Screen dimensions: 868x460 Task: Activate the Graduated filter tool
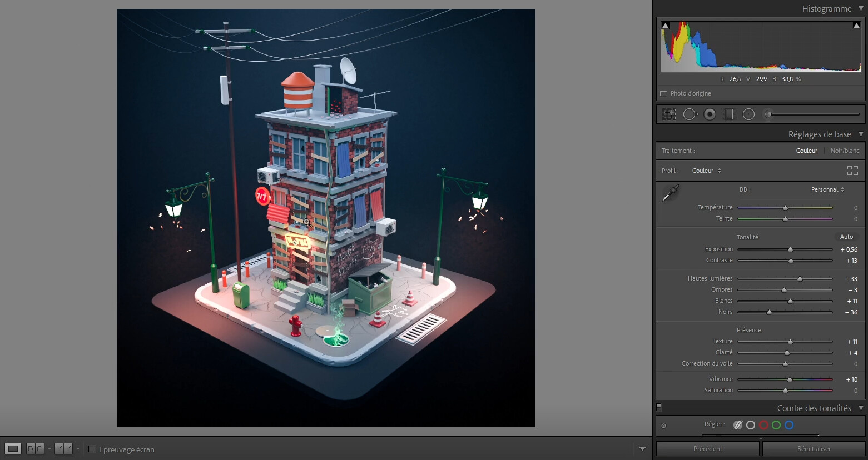[729, 114]
